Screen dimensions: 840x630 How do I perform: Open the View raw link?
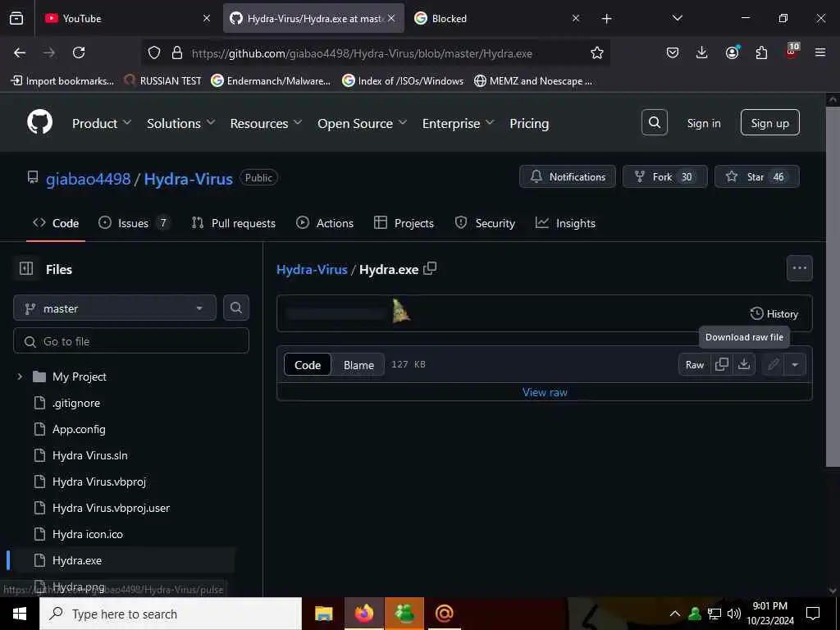[x=545, y=392]
